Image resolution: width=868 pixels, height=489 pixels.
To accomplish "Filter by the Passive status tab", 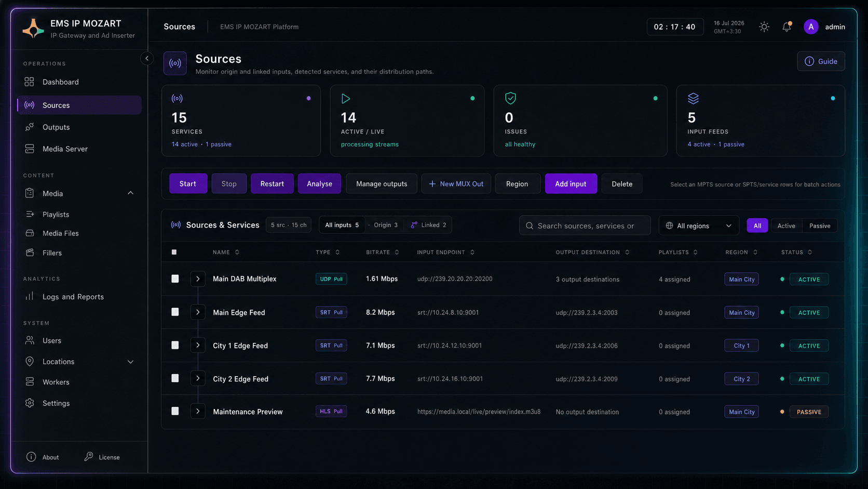I will [x=820, y=226].
